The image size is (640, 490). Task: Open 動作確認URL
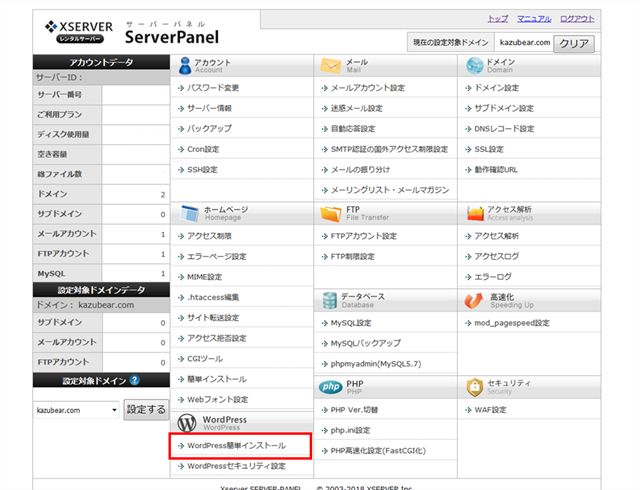click(496, 169)
